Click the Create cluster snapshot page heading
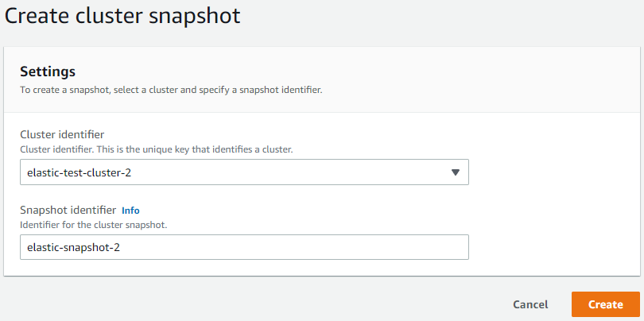Screen dimensions: 644x321 click(x=122, y=14)
